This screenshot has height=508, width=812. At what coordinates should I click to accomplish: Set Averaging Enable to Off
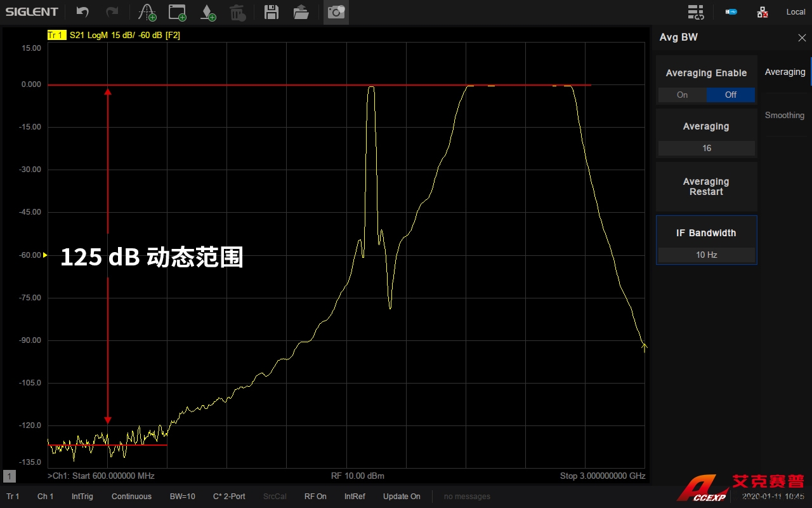[x=731, y=95]
